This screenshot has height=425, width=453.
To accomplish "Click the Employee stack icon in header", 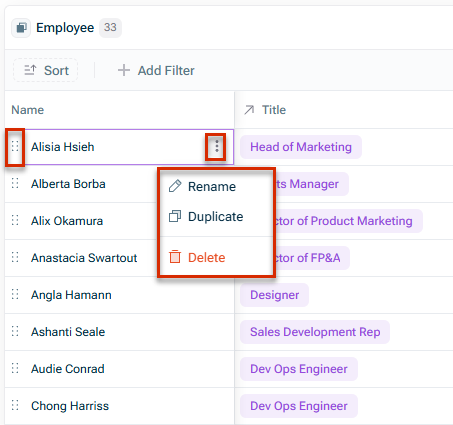I will (x=21, y=28).
